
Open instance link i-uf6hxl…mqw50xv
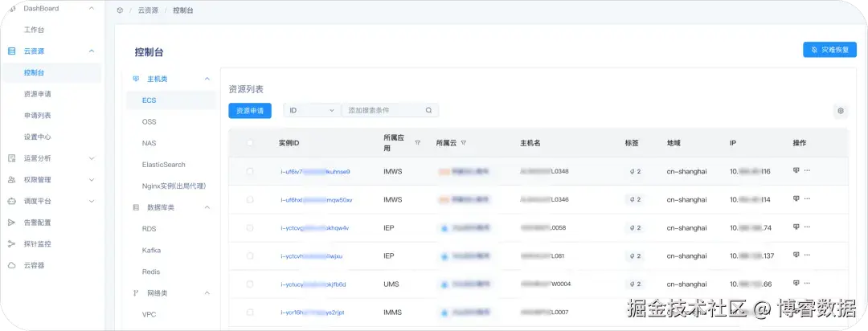317,200
